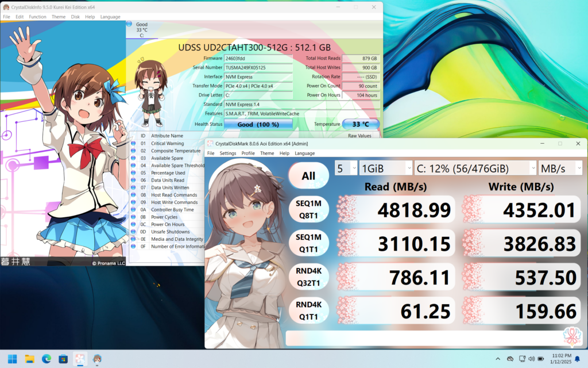This screenshot has height=368, width=588.
Task: Click the cloud sync tray icon
Action: click(x=510, y=359)
